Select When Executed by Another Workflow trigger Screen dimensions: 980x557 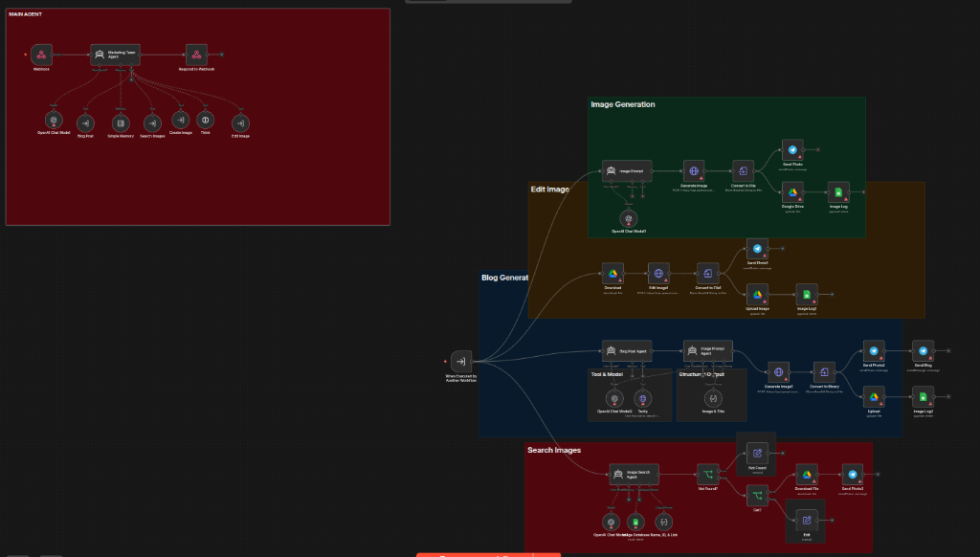click(x=461, y=362)
